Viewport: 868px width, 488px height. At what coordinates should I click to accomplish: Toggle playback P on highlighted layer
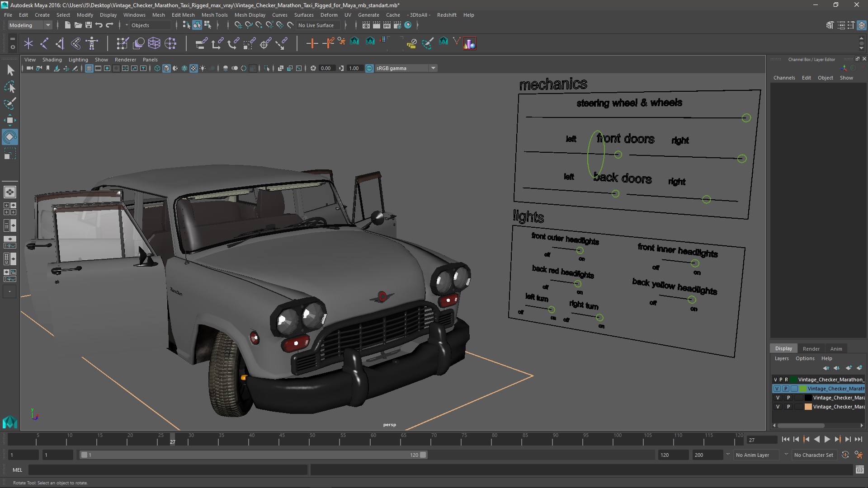pyautogui.click(x=786, y=389)
